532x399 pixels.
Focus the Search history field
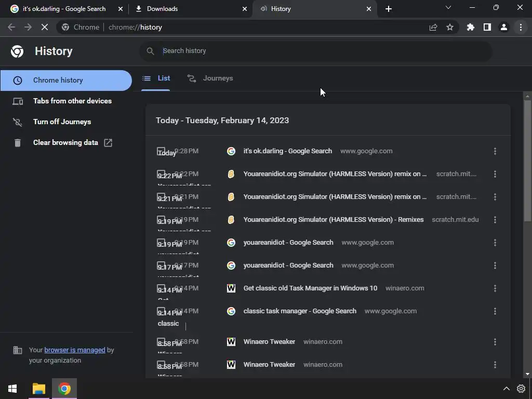[315, 51]
